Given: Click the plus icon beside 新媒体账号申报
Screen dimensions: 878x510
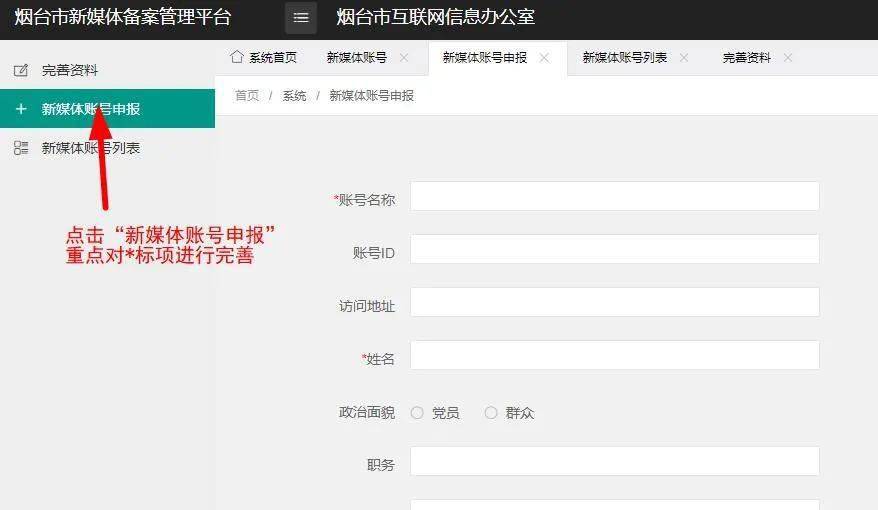Looking at the screenshot, I should tap(21, 109).
